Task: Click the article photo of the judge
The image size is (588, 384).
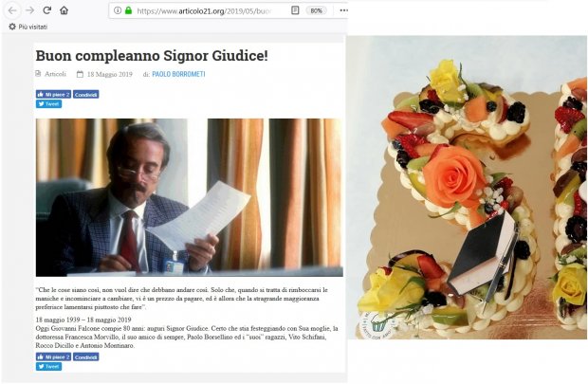Action: 189,197
